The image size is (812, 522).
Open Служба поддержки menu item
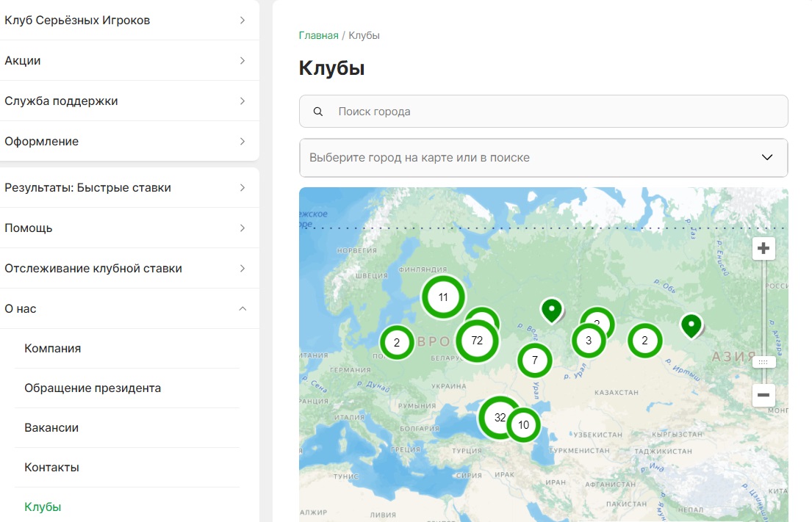click(129, 101)
